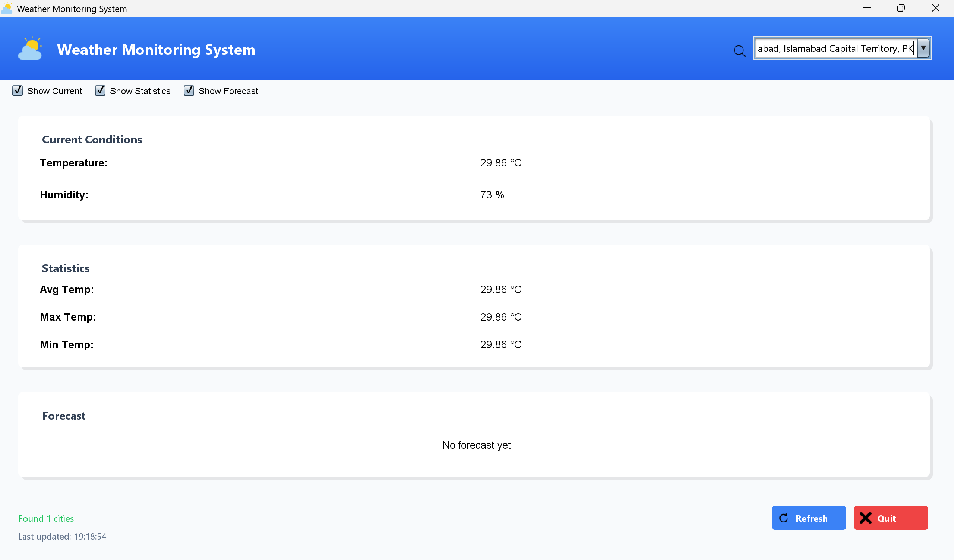The height and width of the screenshot is (560, 954).
Task: Click the search magnifier icon
Action: pyautogui.click(x=739, y=50)
